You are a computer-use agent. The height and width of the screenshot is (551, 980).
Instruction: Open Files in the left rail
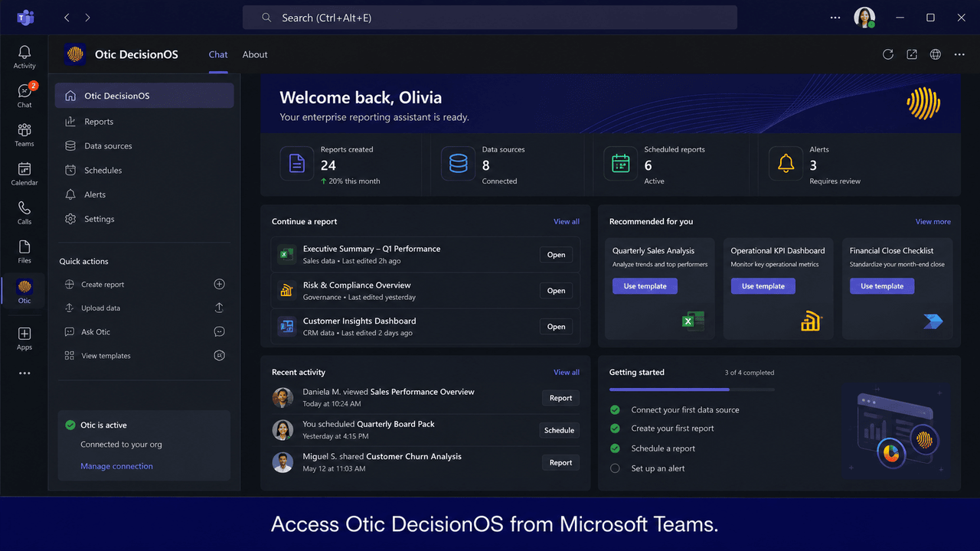coord(24,252)
